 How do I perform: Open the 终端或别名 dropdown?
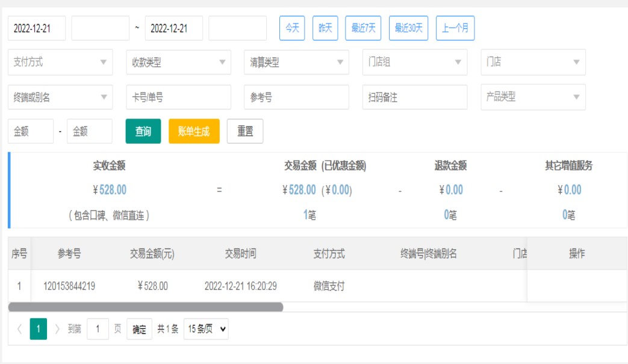coord(60,97)
